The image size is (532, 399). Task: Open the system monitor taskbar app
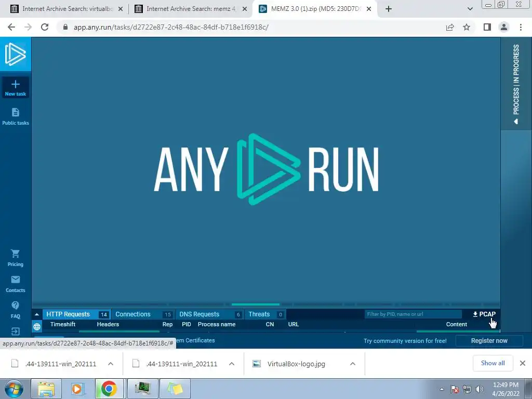142,389
